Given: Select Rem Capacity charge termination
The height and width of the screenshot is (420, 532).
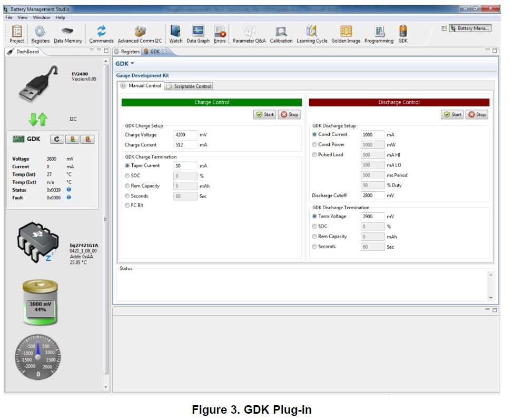Looking at the screenshot, I should click(127, 185).
